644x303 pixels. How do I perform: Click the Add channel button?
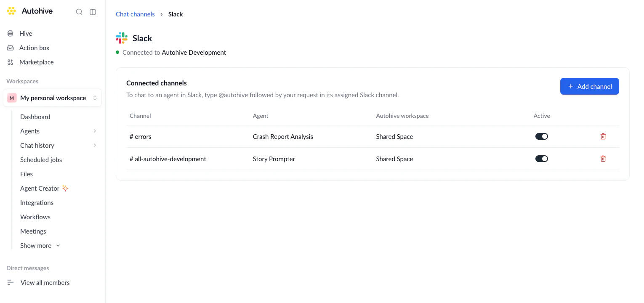pos(589,86)
